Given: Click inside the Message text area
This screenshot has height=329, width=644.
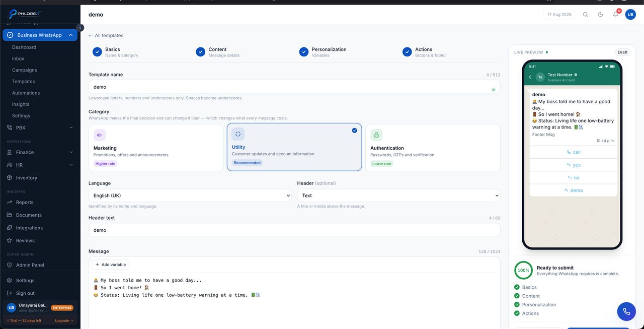Looking at the screenshot, I should pyautogui.click(x=294, y=300).
